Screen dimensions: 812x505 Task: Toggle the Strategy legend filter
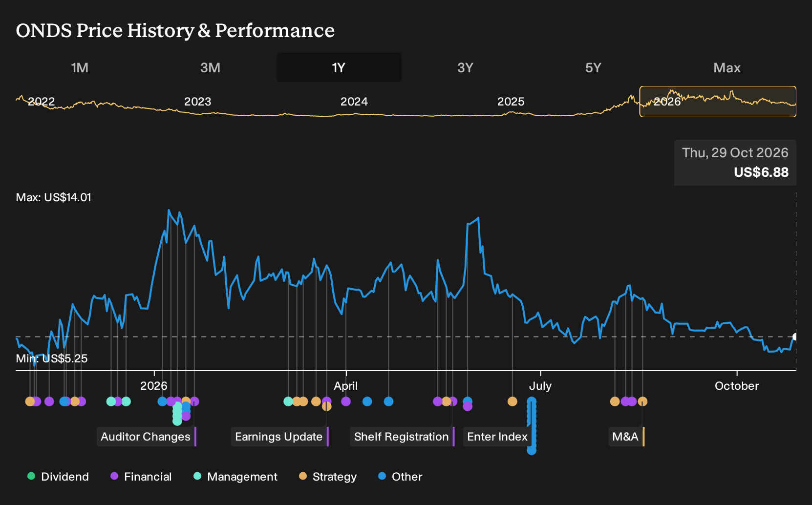[328, 477]
